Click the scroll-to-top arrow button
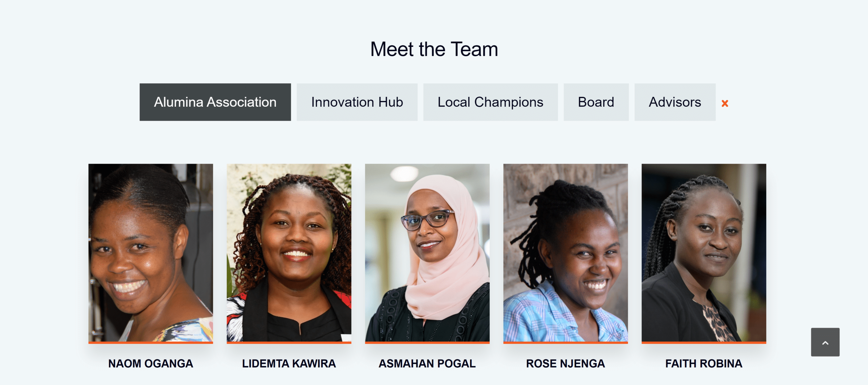This screenshot has width=868, height=385. click(825, 342)
